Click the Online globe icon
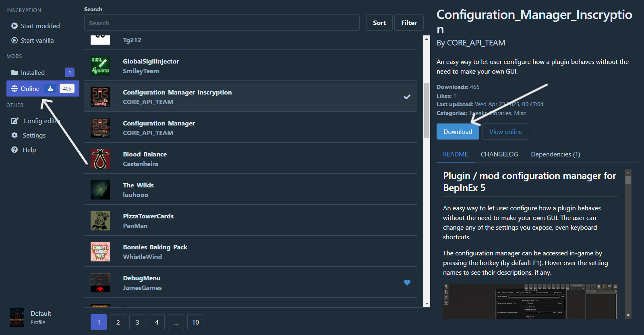 click(14, 88)
